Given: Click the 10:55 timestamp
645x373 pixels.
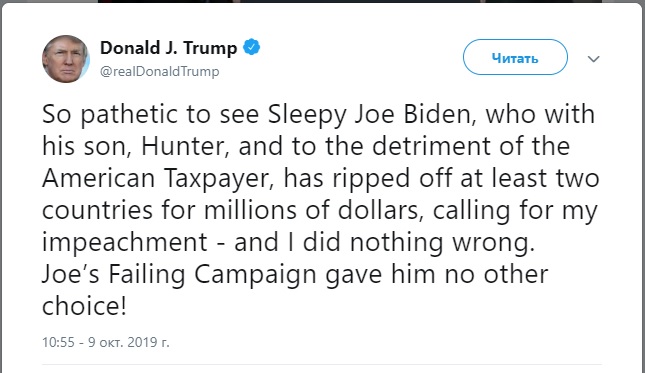Looking at the screenshot, I should point(58,342).
